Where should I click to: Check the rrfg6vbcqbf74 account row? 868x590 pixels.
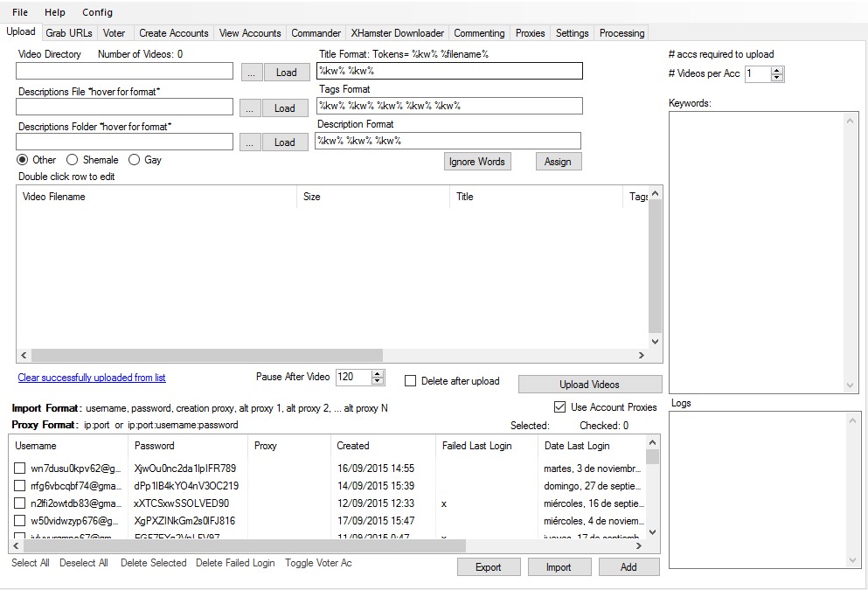pyautogui.click(x=19, y=486)
